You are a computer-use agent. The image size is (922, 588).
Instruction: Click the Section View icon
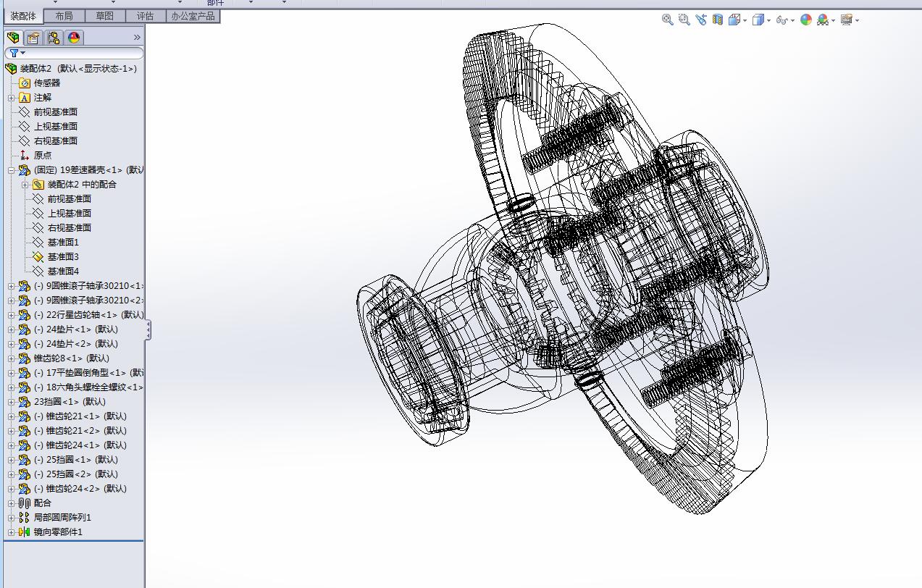tap(718, 20)
